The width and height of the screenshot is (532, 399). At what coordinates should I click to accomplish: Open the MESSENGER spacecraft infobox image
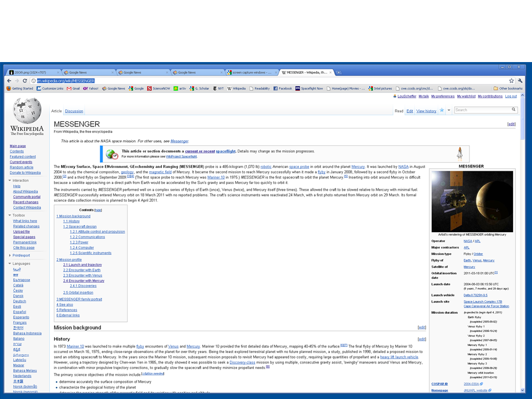pos(472,202)
